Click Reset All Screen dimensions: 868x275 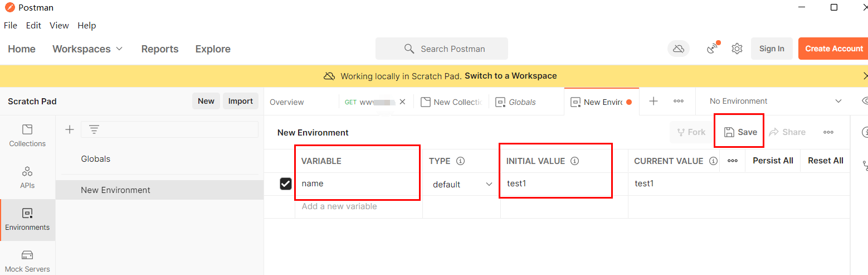click(826, 161)
